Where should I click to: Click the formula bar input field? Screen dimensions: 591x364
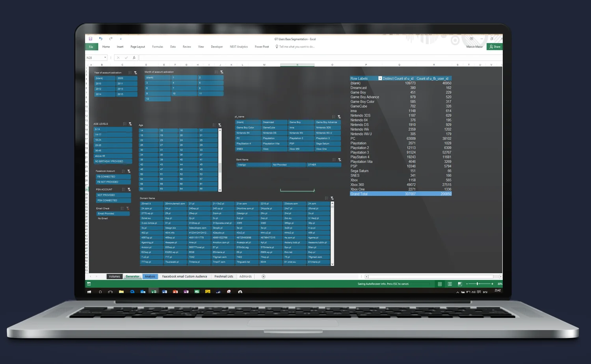pyautogui.click(x=320, y=58)
